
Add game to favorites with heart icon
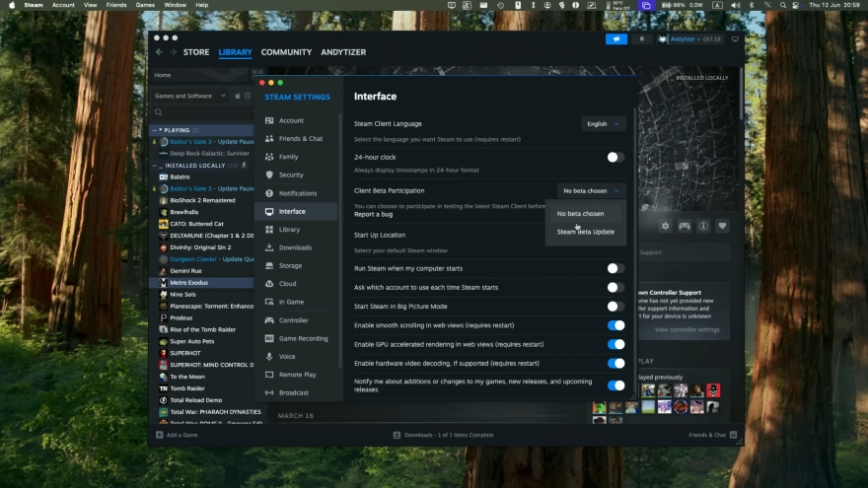click(x=722, y=226)
